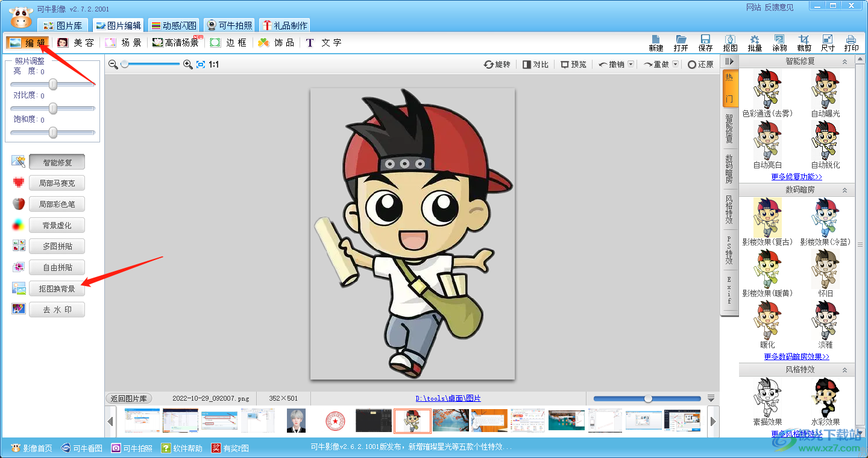Screen dimensions: 868x458
Task: Click the zoom in magnifier icon
Action: tap(187, 64)
